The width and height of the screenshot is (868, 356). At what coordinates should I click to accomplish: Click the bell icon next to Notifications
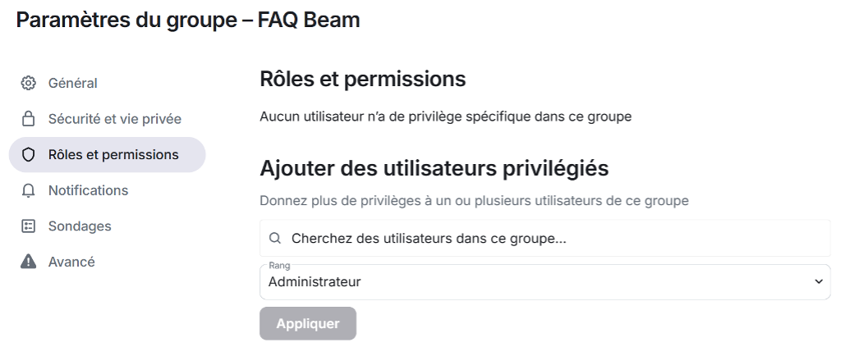click(29, 191)
